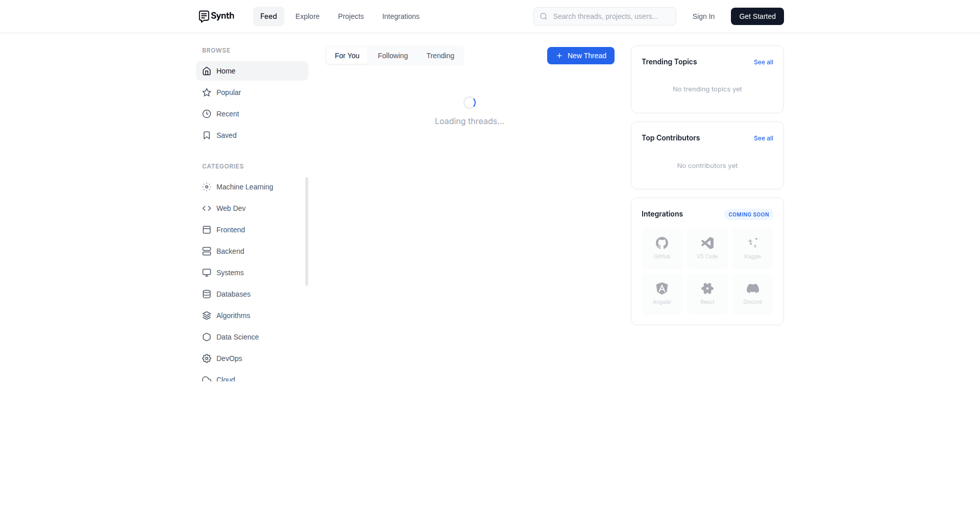
Task: Click the React integration icon
Action: 707,288
